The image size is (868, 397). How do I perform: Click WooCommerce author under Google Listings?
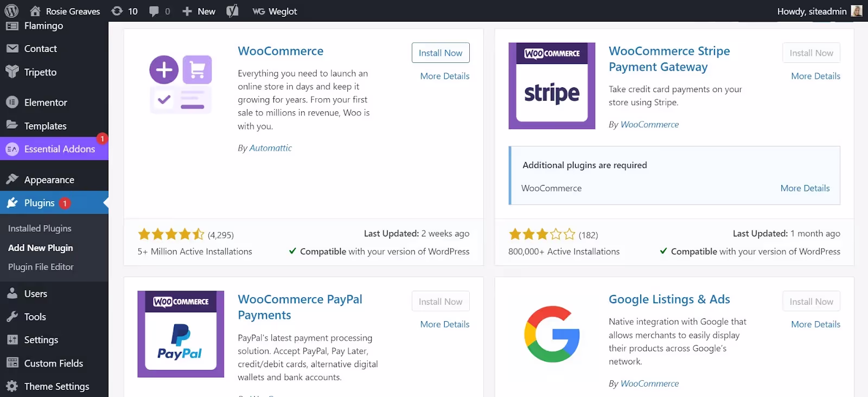[649, 383]
